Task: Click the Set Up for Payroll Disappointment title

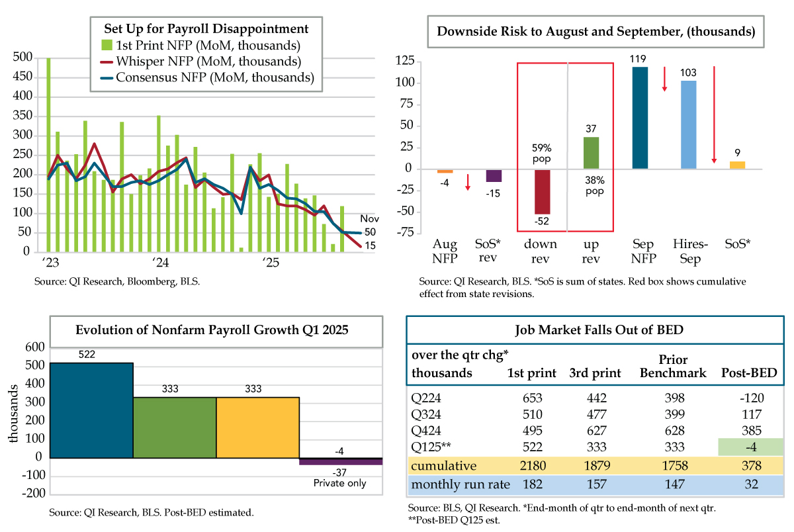Action: coord(206,28)
